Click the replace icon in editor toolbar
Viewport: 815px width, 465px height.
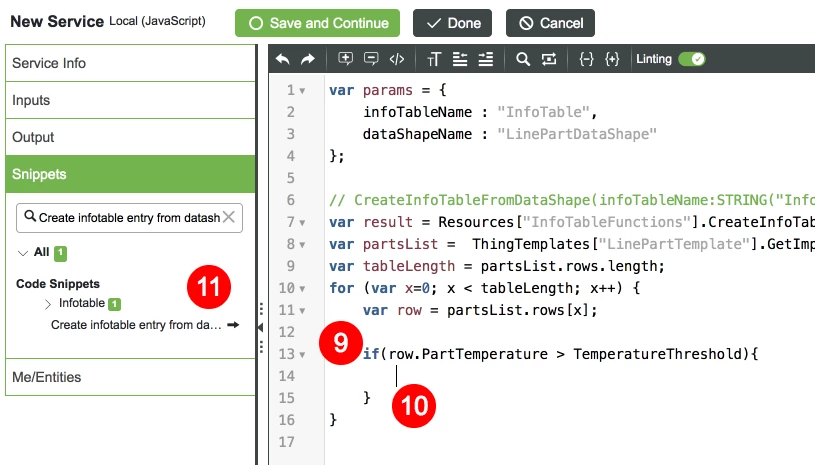coord(549,59)
